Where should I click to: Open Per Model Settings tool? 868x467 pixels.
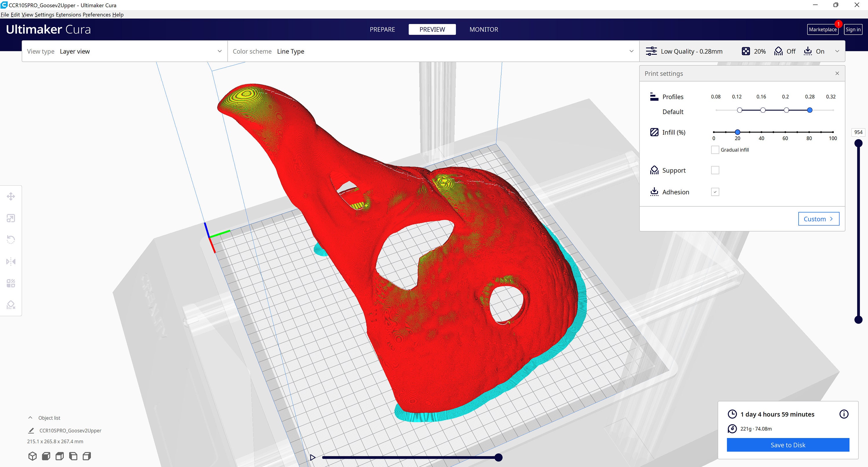pyautogui.click(x=11, y=283)
